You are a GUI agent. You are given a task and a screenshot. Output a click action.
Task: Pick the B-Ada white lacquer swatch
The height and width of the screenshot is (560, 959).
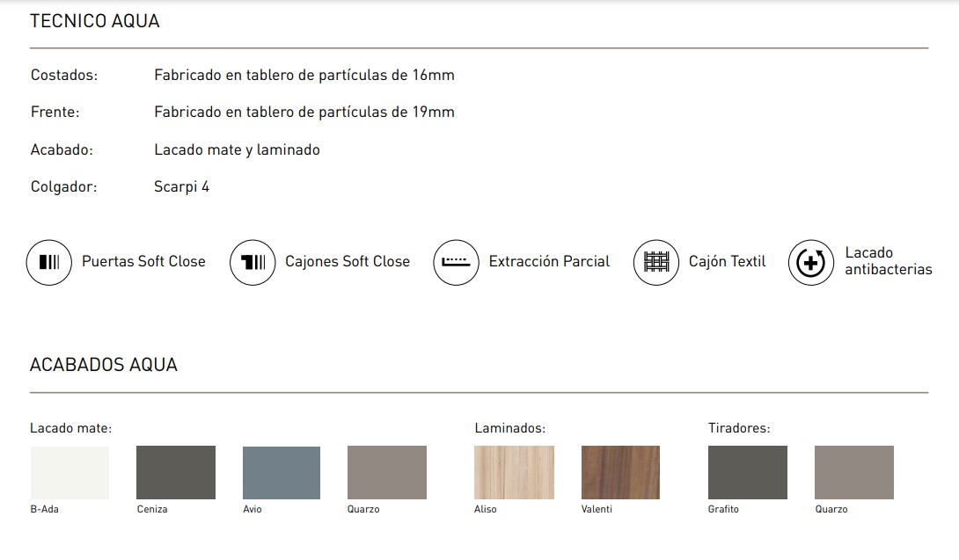click(x=70, y=473)
